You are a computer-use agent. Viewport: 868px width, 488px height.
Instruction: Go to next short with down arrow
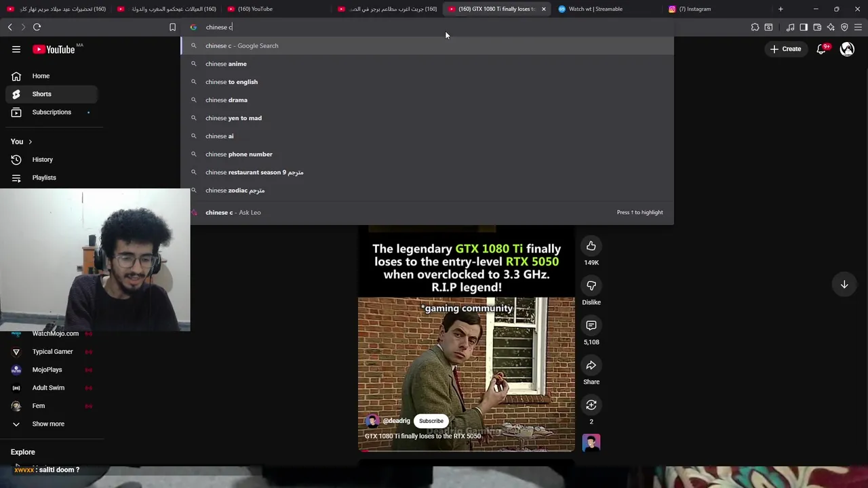(844, 285)
